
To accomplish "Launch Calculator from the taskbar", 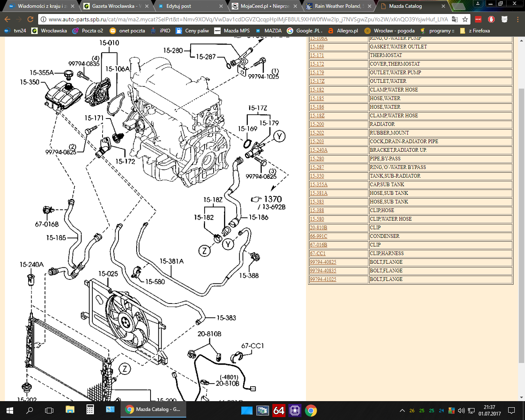I will point(90,410).
